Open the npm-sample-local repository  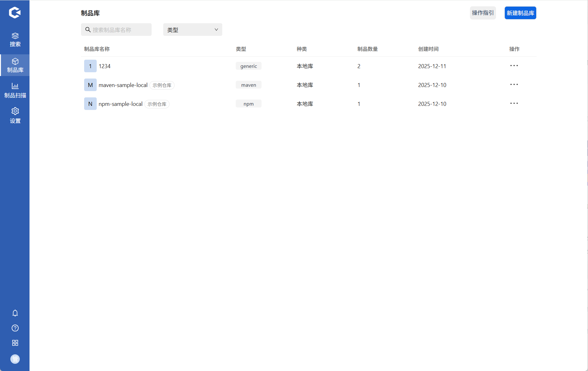121,104
